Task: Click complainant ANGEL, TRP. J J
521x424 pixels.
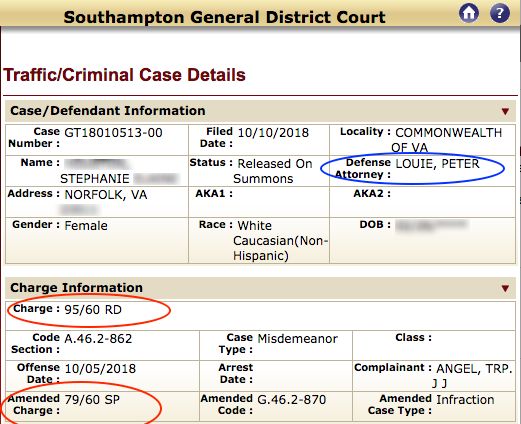Action: tap(474, 376)
